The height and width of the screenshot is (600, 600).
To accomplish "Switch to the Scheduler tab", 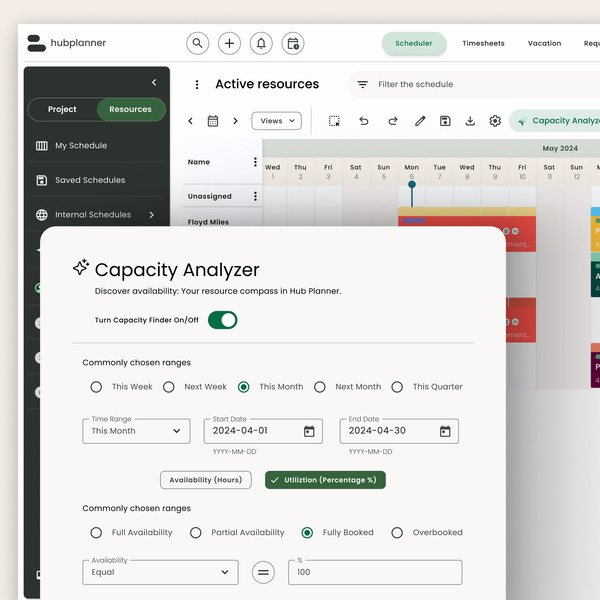I will click(x=414, y=43).
